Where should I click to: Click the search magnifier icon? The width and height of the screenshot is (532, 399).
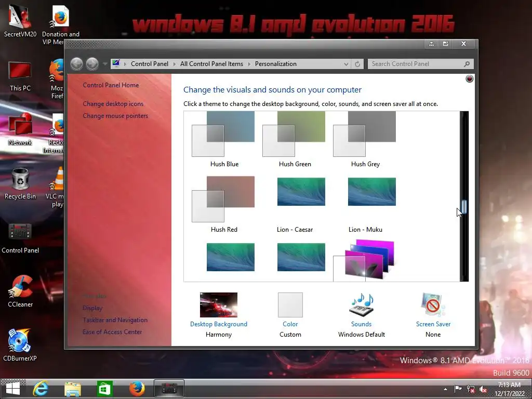point(467,64)
